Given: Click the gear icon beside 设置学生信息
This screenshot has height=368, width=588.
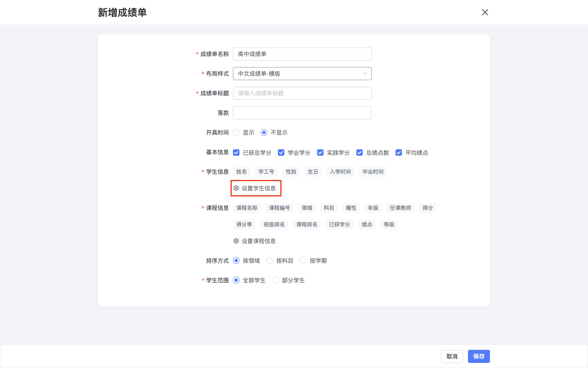Looking at the screenshot, I should (x=236, y=188).
